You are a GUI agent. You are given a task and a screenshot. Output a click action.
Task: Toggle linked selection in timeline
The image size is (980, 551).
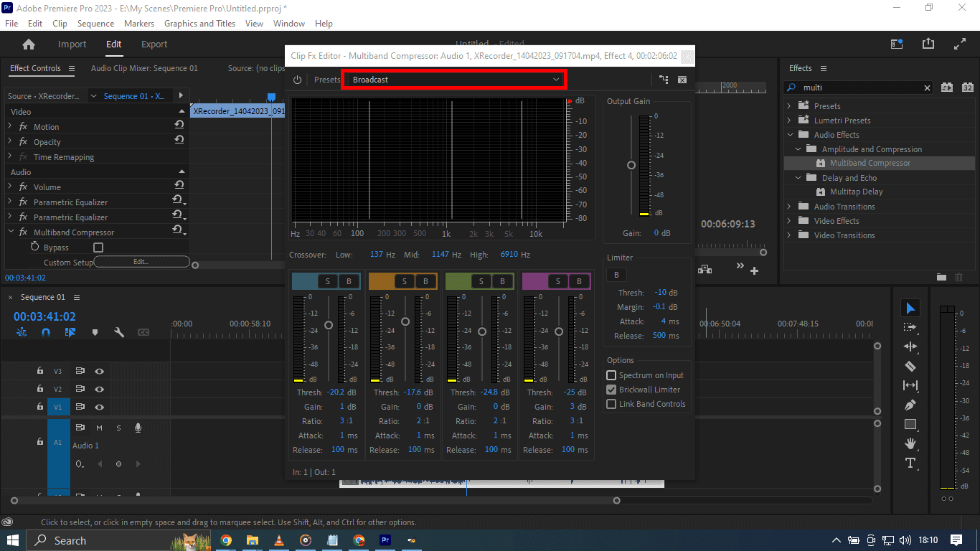coord(70,333)
